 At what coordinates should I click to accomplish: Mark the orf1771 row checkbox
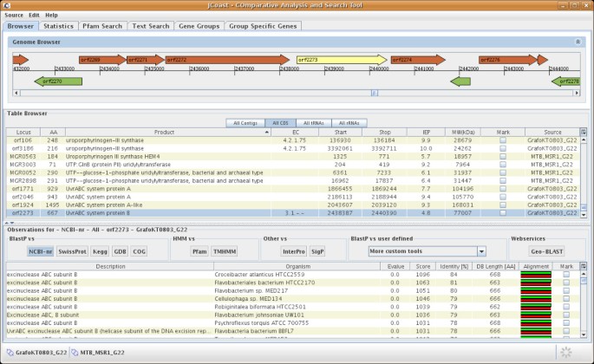point(503,189)
